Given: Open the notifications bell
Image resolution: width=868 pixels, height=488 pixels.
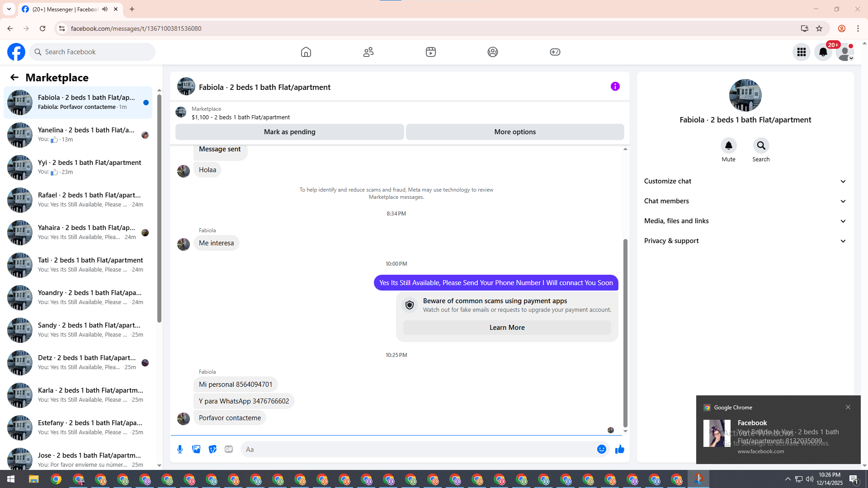Looking at the screenshot, I should [823, 52].
